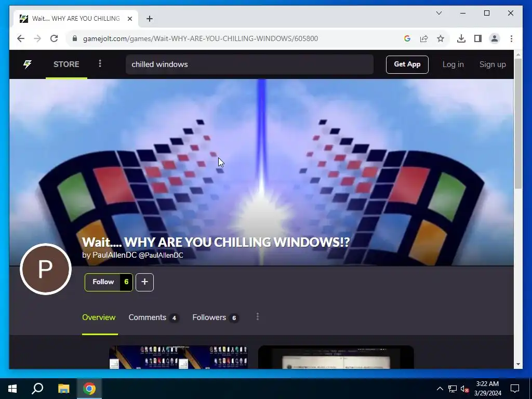Open the Chrome profile avatar
Image resolution: width=532 pixels, height=399 pixels.
coord(495,38)
